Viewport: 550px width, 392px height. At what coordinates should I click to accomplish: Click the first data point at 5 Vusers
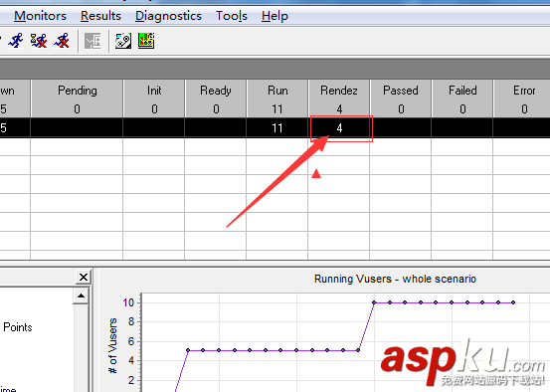point(188,350)
